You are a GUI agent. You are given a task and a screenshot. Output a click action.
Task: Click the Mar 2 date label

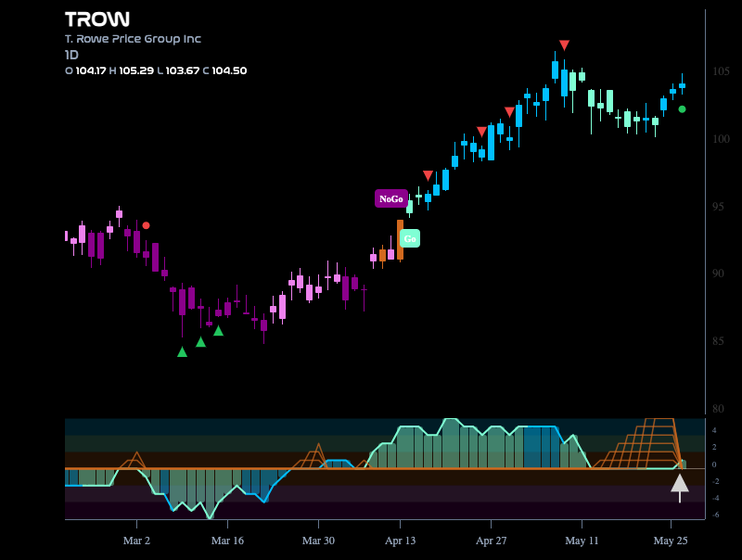pyautogui.click(x=136, y=541)
